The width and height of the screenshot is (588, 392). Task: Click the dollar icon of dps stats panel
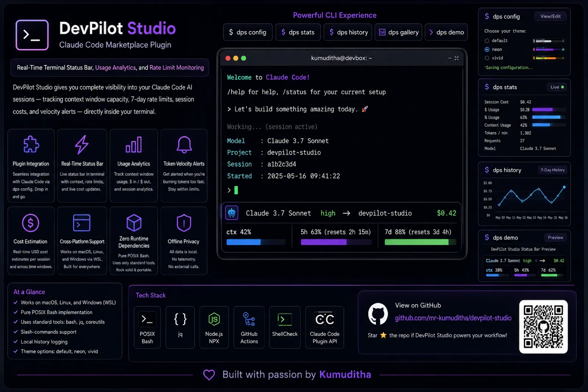pyautogui.click(x=487, y=87)
